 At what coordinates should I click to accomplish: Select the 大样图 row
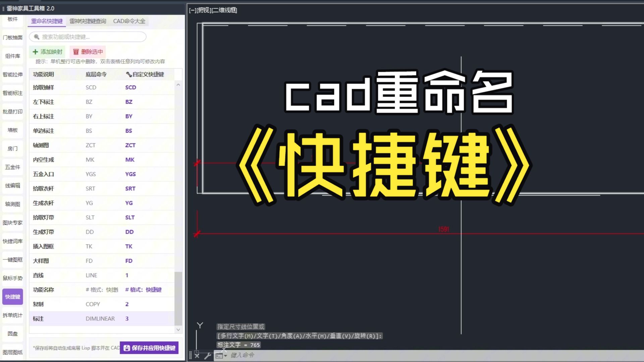pos(102,261)
